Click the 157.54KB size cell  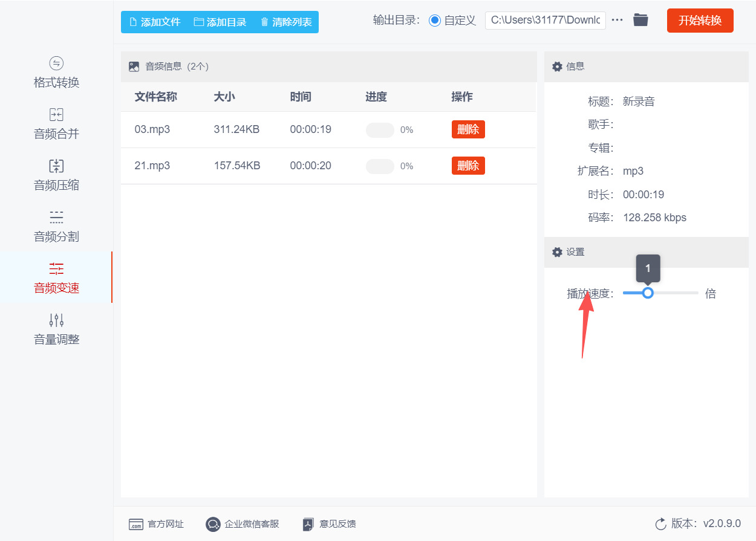tap(237, 166)
